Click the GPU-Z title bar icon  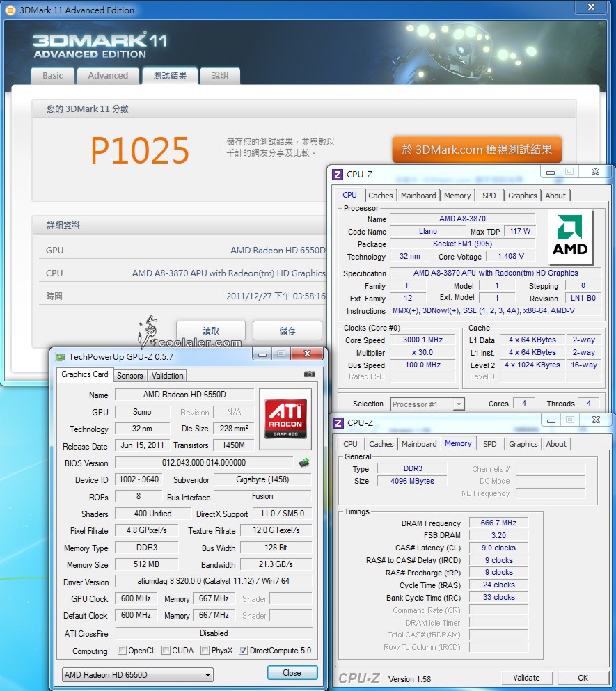tap(61, 357)
